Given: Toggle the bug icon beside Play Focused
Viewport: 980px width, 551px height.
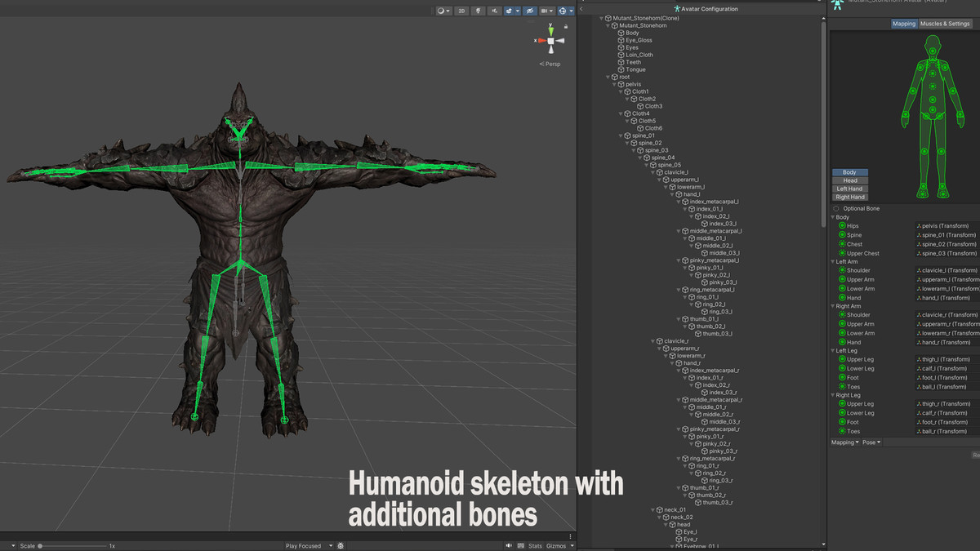Looking at the screenshot, I should (341, 545).
